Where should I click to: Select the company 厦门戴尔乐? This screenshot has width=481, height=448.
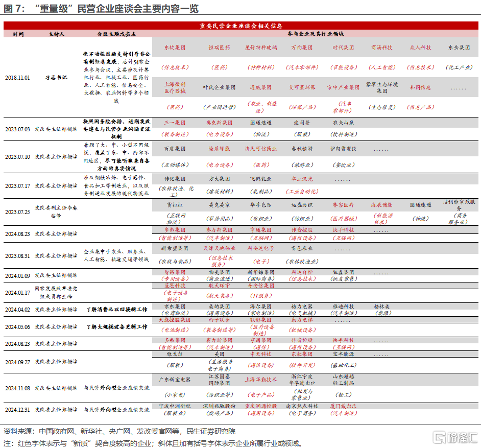coord(343,406)
